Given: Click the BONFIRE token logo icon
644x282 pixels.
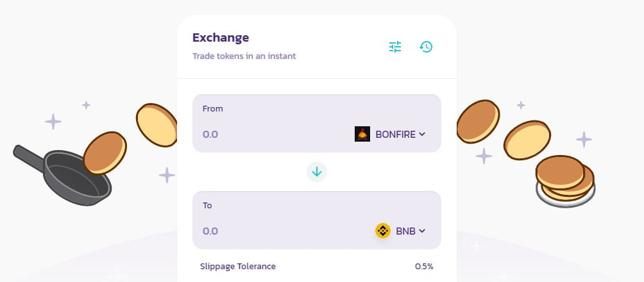Looking at the screenshot, I should [x=362, y=134].
